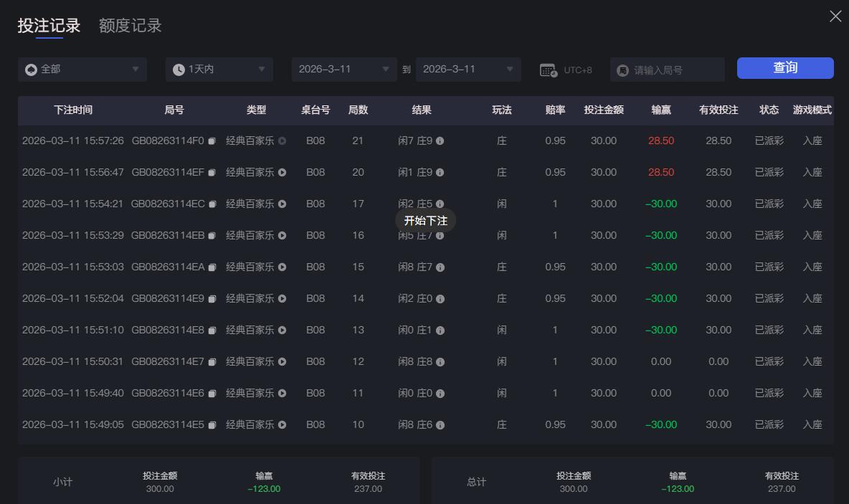Copy game number GB08263114E5

click(x=212, y=424)
